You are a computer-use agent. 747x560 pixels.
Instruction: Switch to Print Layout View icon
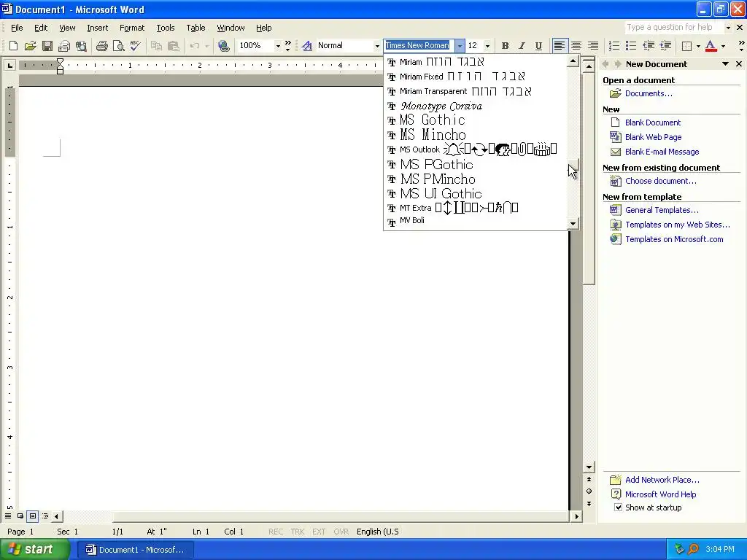pyautogui.click(x=33, y=516)
